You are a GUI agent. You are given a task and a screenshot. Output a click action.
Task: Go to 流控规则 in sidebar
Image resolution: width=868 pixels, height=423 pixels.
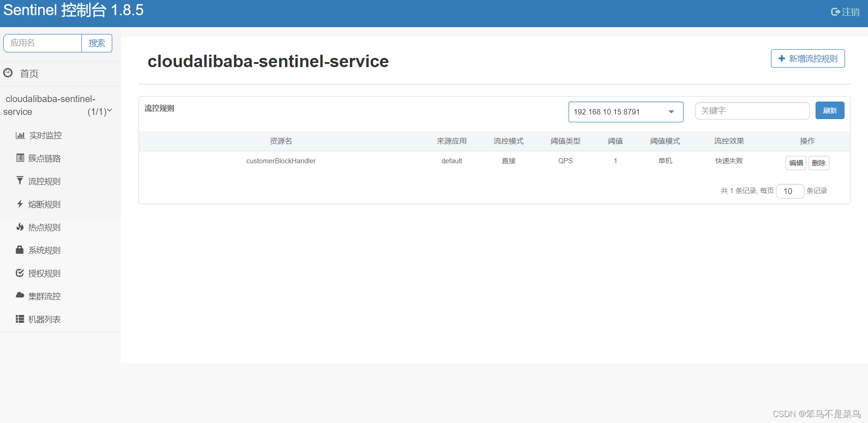click(x=44, y=181)
